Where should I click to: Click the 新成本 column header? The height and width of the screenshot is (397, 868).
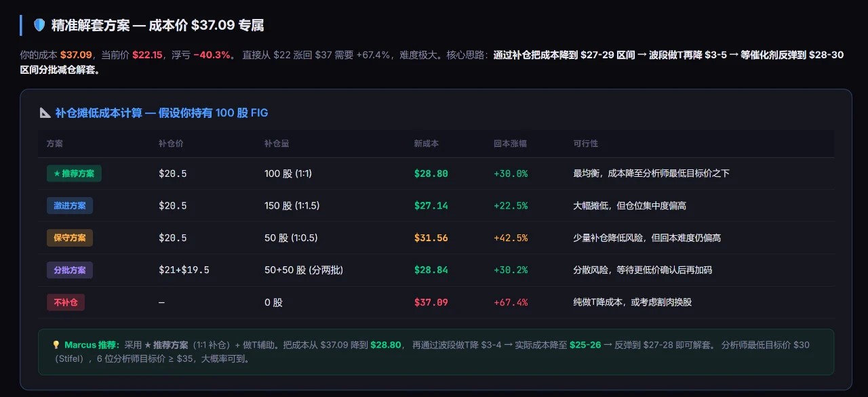(427, 144)
